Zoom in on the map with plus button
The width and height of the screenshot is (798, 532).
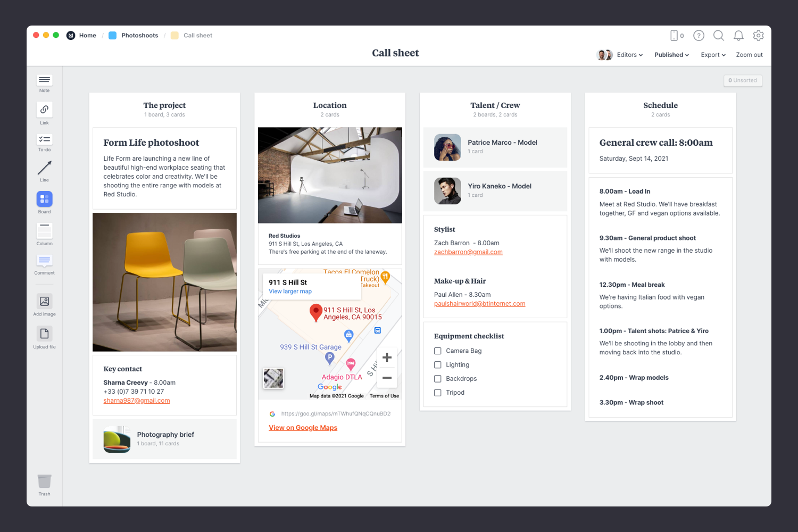coord(387,357)
